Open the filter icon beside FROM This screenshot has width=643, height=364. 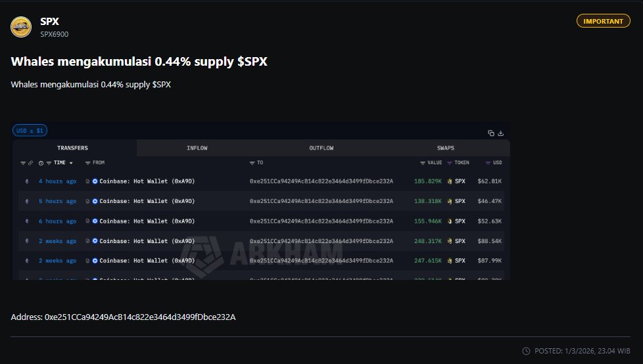(87, 163)
